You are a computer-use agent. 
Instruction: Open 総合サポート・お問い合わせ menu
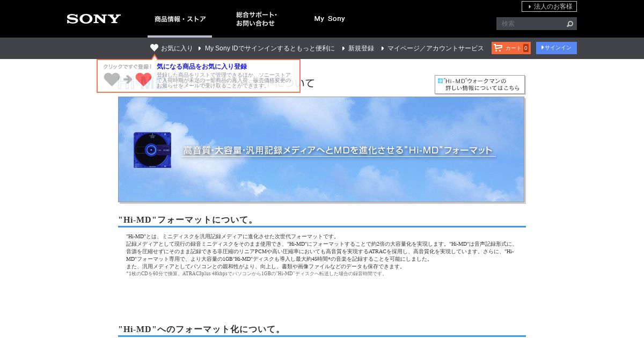pos(257,19)
